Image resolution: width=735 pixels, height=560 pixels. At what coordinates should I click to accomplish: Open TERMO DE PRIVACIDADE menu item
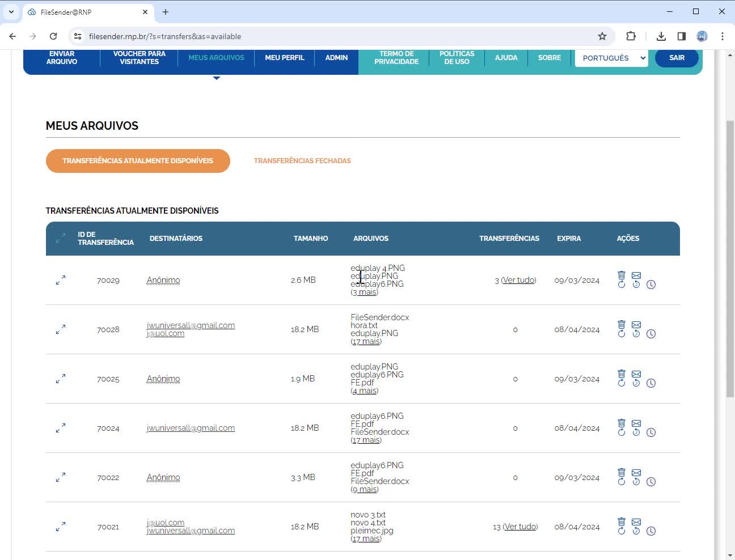(x=396, y=58)
